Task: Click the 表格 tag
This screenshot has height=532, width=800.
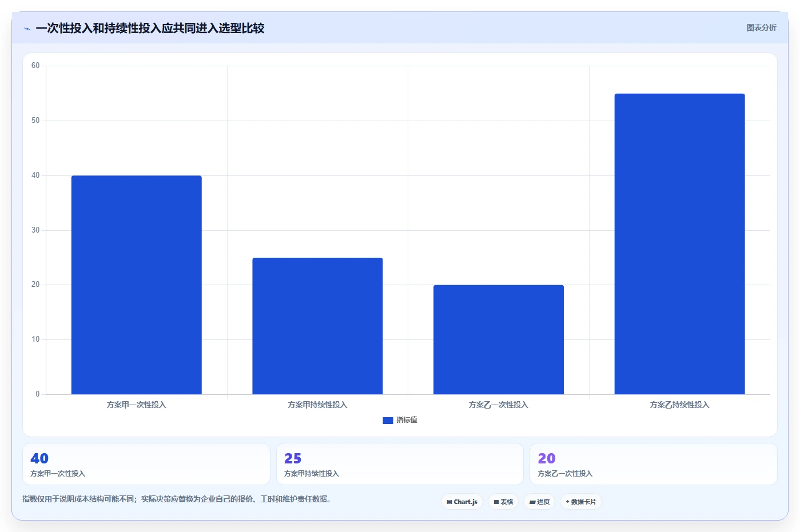Action: (x=503, y=502)
